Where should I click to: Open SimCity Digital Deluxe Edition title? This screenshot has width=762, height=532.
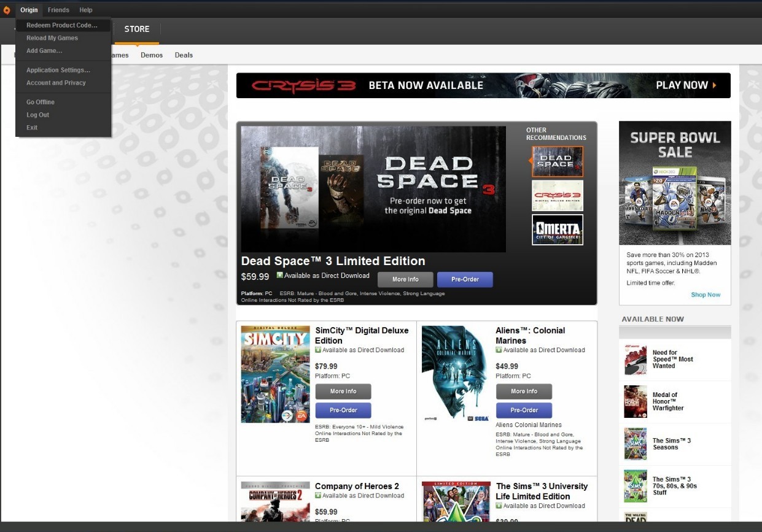362,336
